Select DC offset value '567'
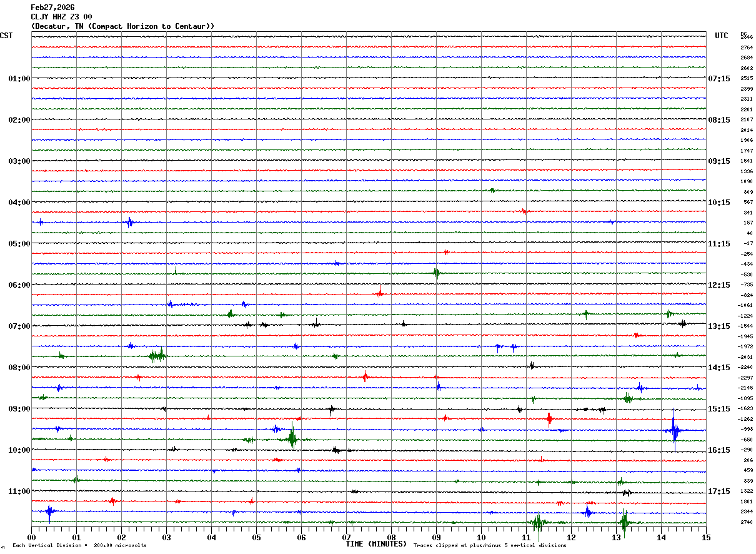Screen dimensions: 756x554 748,203
